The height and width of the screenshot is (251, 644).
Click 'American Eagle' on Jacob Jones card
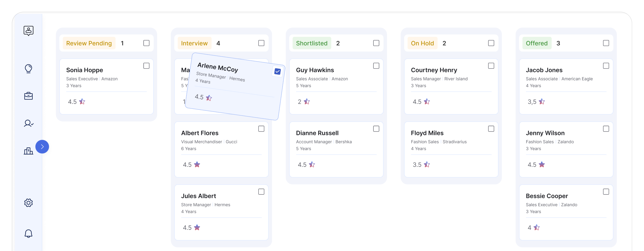577,79
